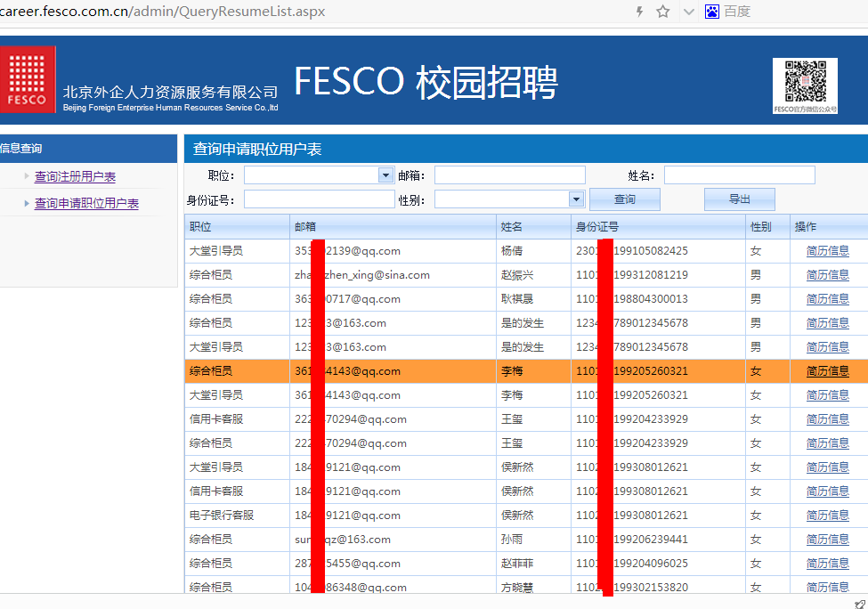This screenshot has height=609, width=868.
Task: Open 简历信息 for 耿祺晟
Action: (828, 299)
